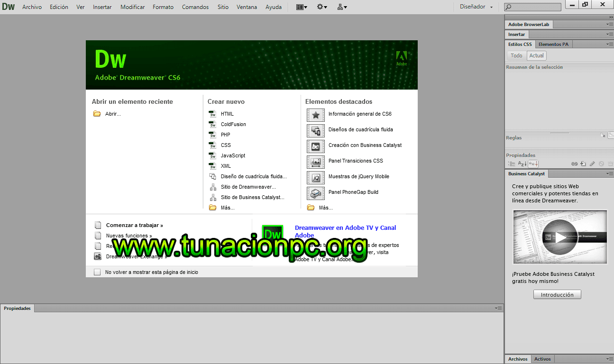614x364 pixels.
Task: Click Más... under Crear nuevo
Action: click(x=228, y=208)
